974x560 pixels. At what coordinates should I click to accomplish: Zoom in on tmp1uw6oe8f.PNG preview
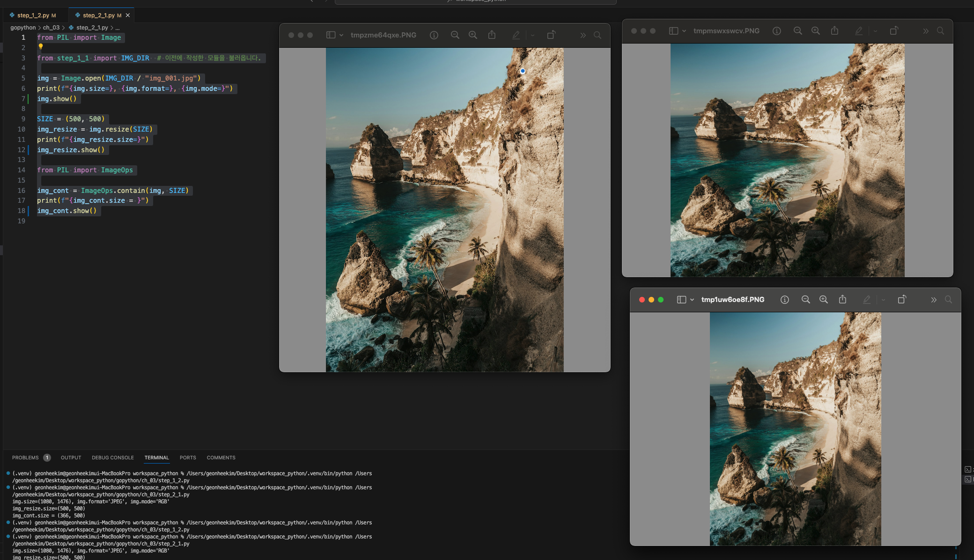pos(824,300)
